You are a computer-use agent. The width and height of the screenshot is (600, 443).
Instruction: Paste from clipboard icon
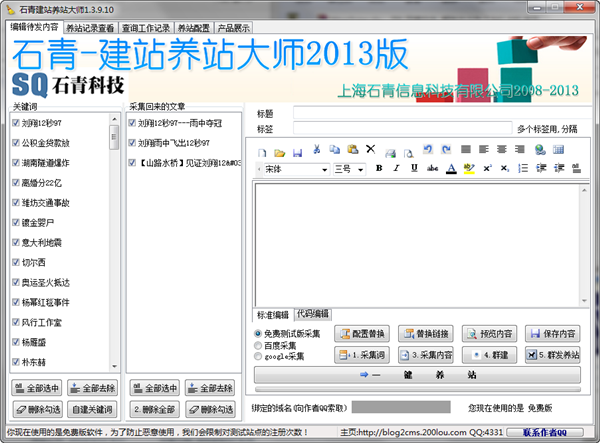click(352, 149)
